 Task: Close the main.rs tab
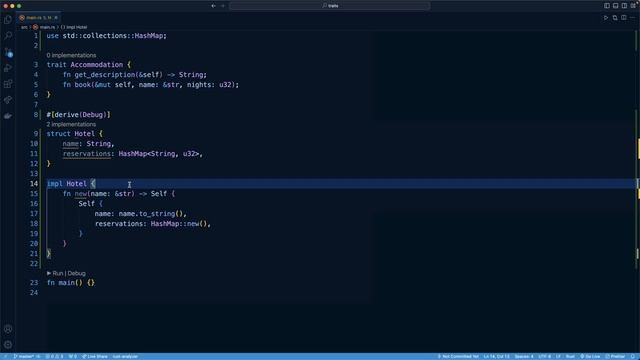pos(56,18)
